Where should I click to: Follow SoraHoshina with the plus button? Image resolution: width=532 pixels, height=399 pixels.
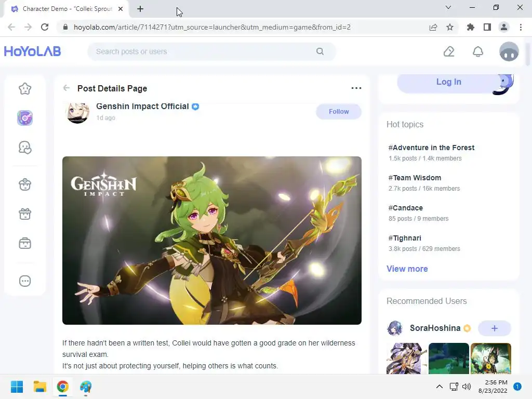(495, 328)
